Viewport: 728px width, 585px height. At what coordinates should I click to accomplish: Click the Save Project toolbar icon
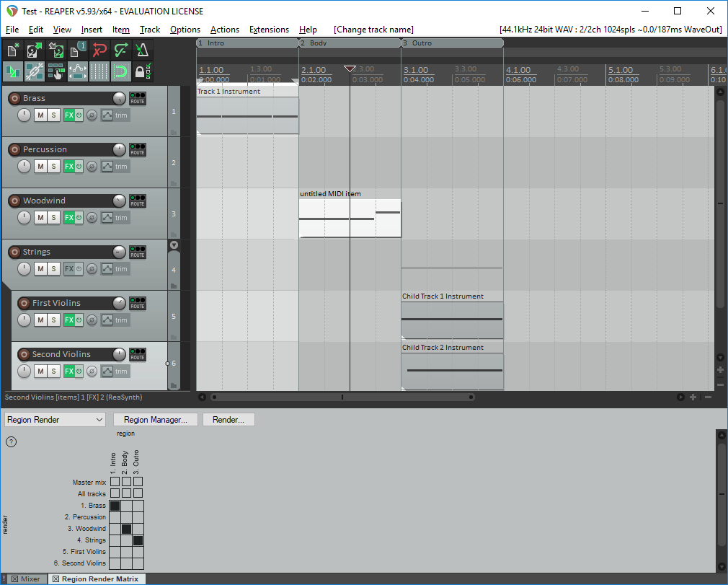(56, 50)
